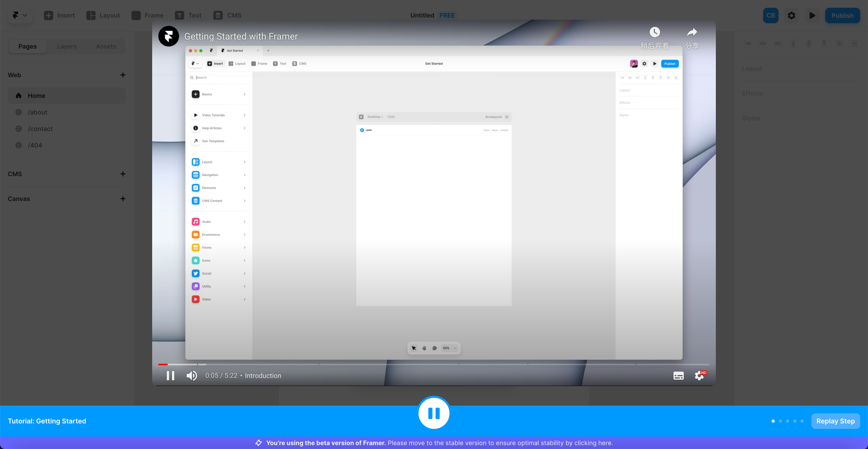Open video quality settings gear
The height and width of the screenshot is (449, 868).
(700, 376)
